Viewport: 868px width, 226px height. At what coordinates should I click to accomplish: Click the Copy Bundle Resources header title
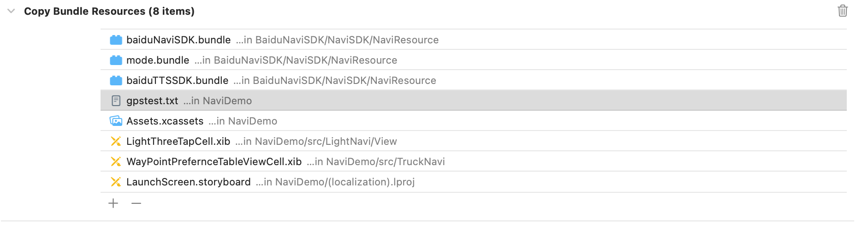click(109, 11)
